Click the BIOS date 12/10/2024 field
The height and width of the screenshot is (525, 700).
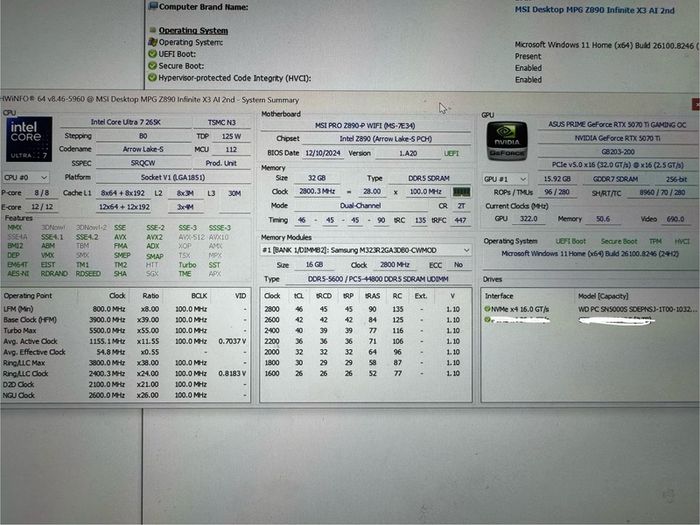tap(323, 153)
